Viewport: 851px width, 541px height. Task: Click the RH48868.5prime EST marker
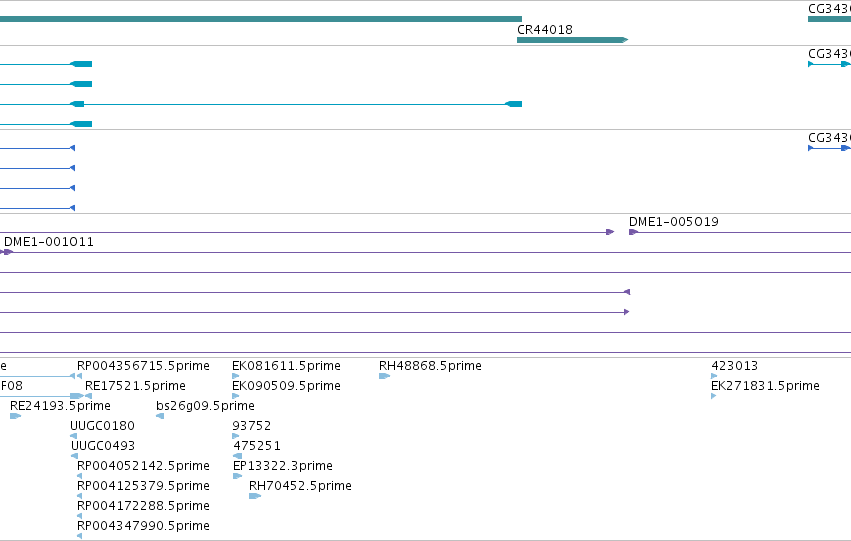(x=384, y=376)
